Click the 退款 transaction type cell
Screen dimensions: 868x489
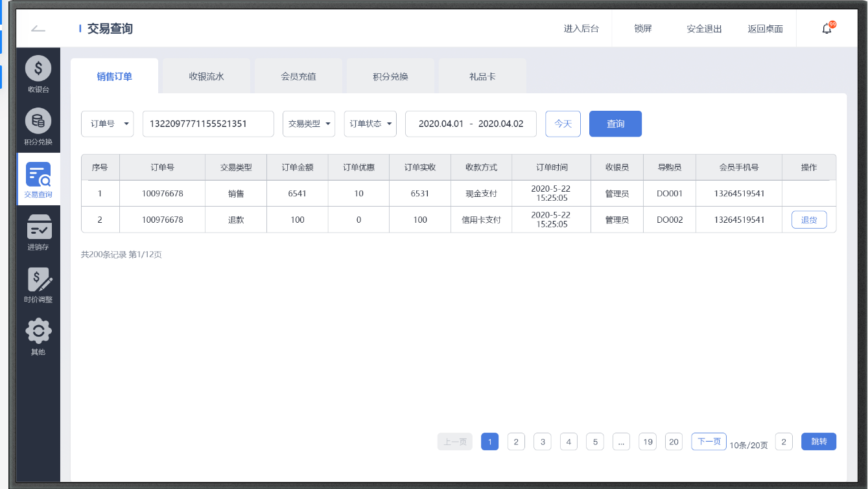(x=236, y=220)
